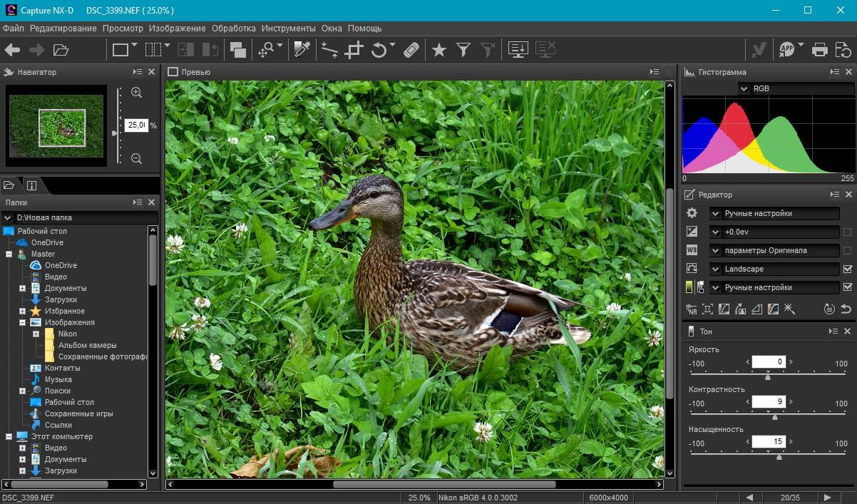Expand the Nikon folder node

coord(36,334)
